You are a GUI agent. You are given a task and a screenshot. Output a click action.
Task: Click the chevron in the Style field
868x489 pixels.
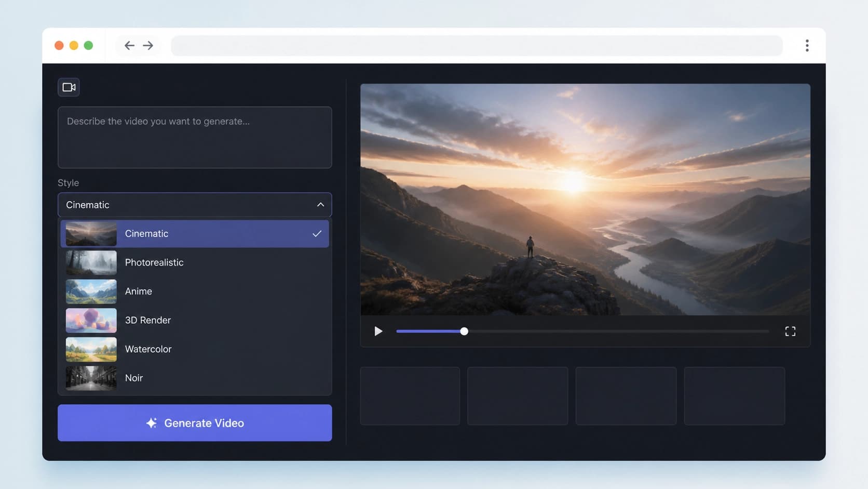click(x=320, y=205)
